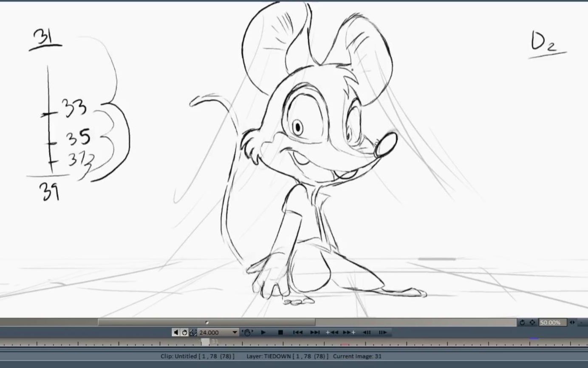
Task: Click the "Current Image: 31" status text
Action: coord(357,356)
